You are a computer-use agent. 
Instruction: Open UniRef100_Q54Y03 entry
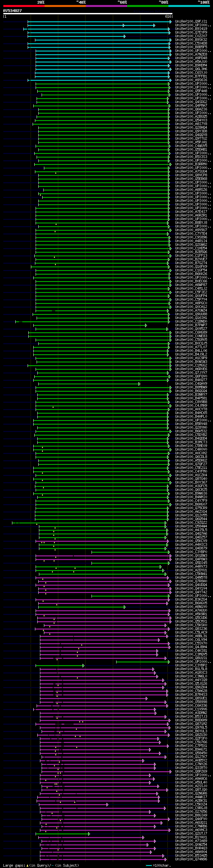[x=191, y=120]
